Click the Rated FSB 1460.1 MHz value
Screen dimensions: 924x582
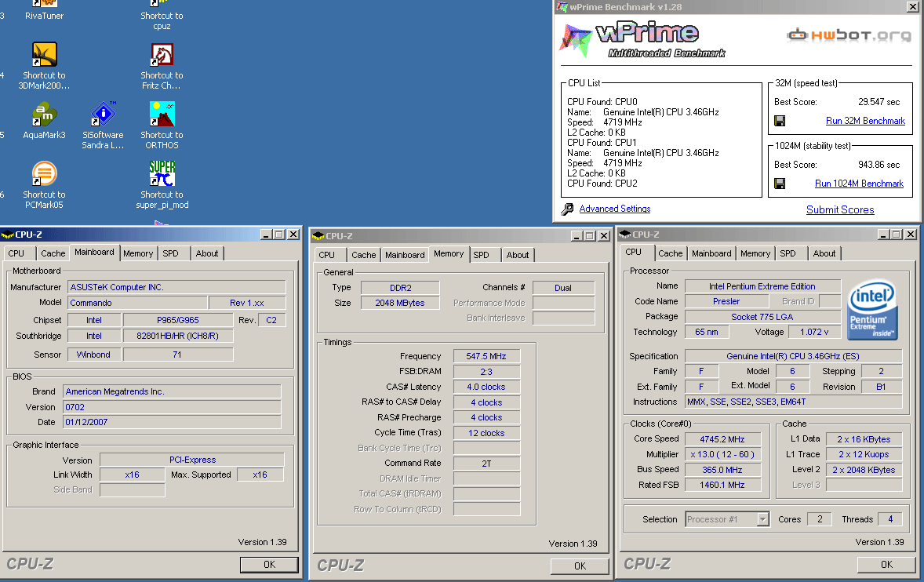[722, 486]
